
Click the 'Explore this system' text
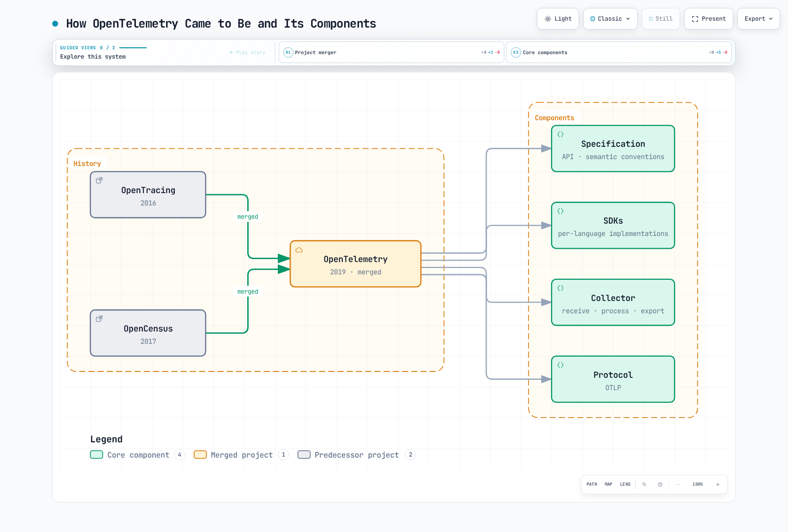click(x=93, y=57)
